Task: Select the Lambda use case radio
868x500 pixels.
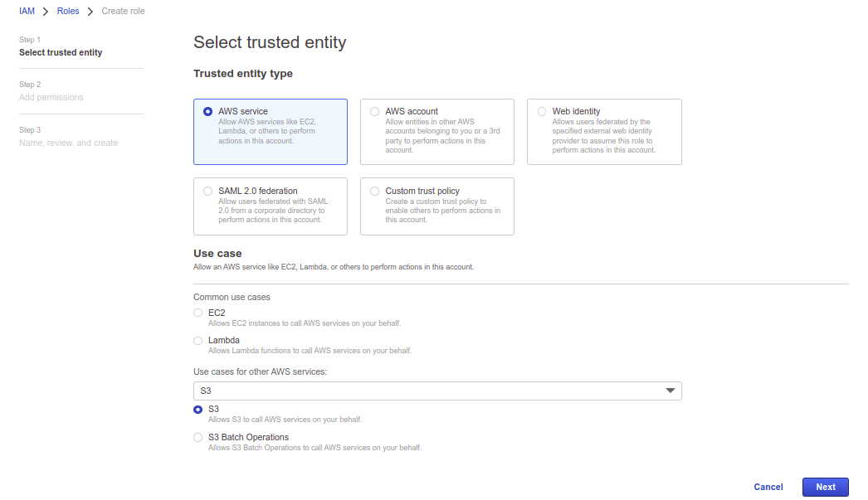Action: (x=197, y=341)
